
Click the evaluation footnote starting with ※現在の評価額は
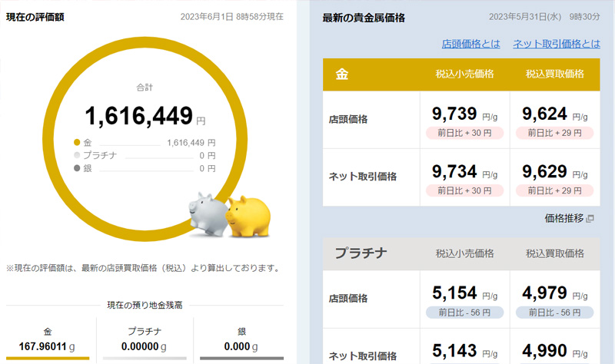[144, 269]
